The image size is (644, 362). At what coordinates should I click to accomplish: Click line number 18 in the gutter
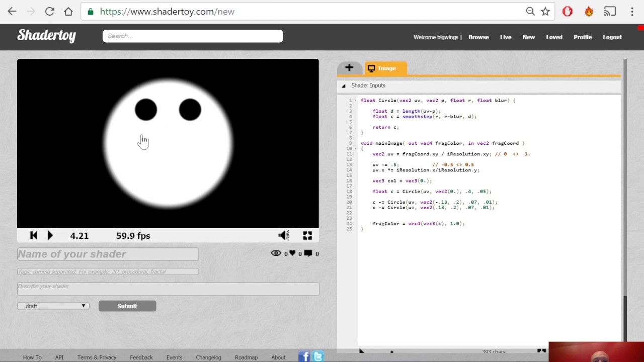click(x=349, y=192)
